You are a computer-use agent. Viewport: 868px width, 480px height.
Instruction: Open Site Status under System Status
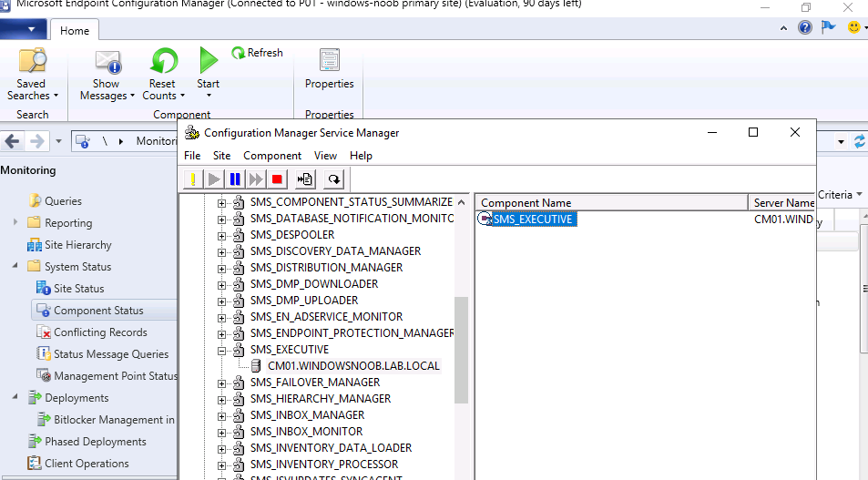[x=78, y=289]
